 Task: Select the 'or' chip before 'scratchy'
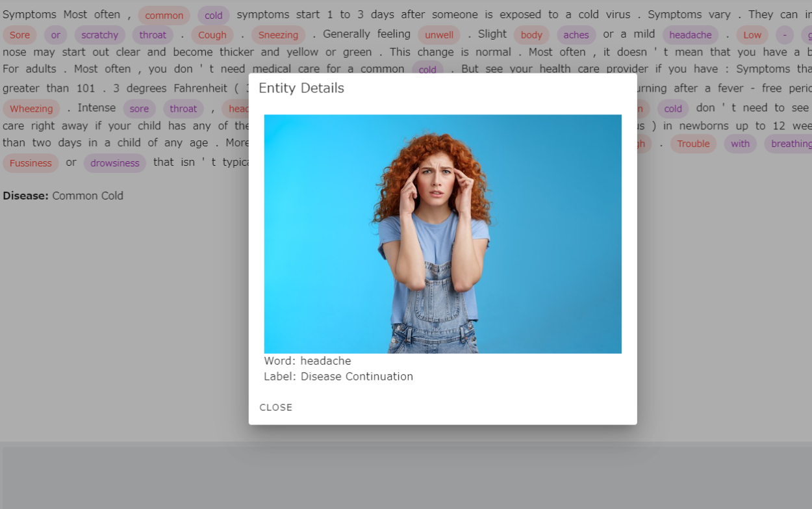(55, 35)
